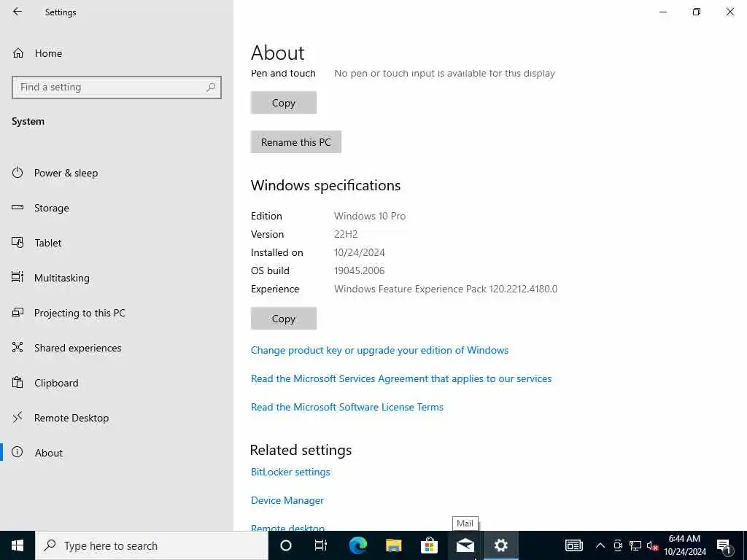Viewport: 747px width, 560px height.
Task: Open Device Manager link
Action: (287, 500)
